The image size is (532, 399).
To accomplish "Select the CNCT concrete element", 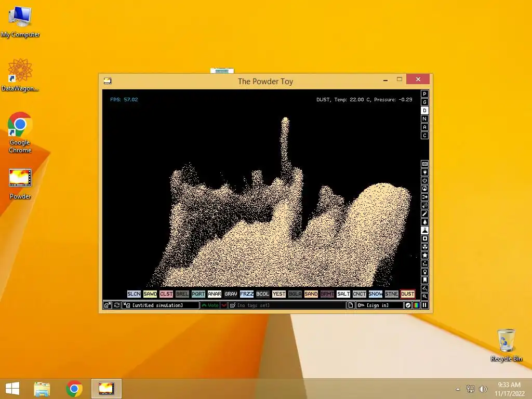I will (x=360, y=294).
